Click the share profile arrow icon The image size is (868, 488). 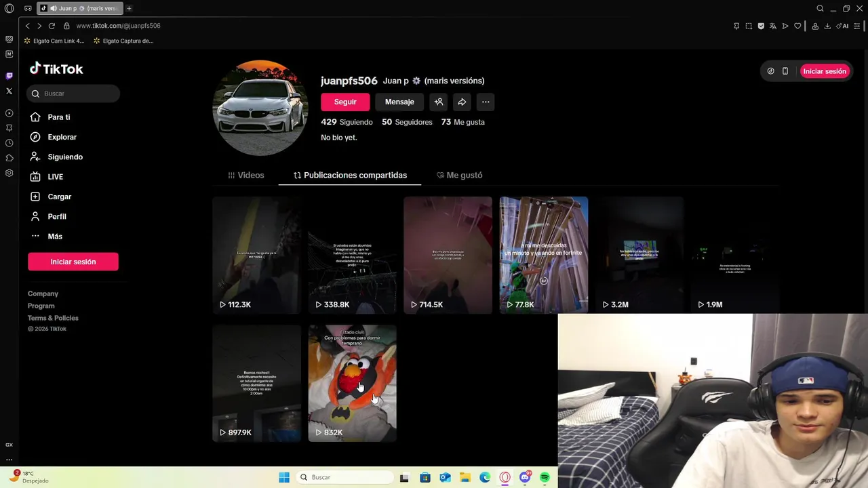point(462,102)
